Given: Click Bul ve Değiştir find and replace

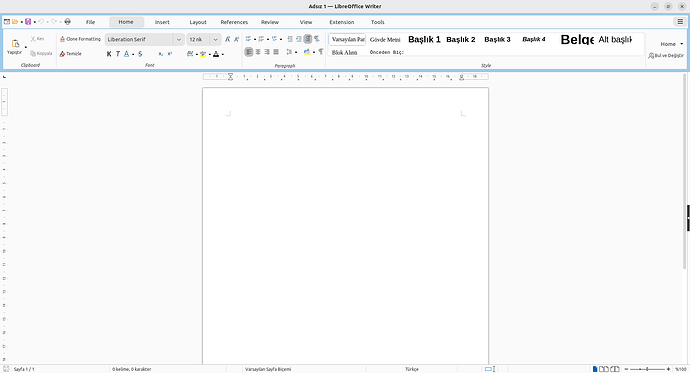Looking at the screenshot, I should point(666,56).
